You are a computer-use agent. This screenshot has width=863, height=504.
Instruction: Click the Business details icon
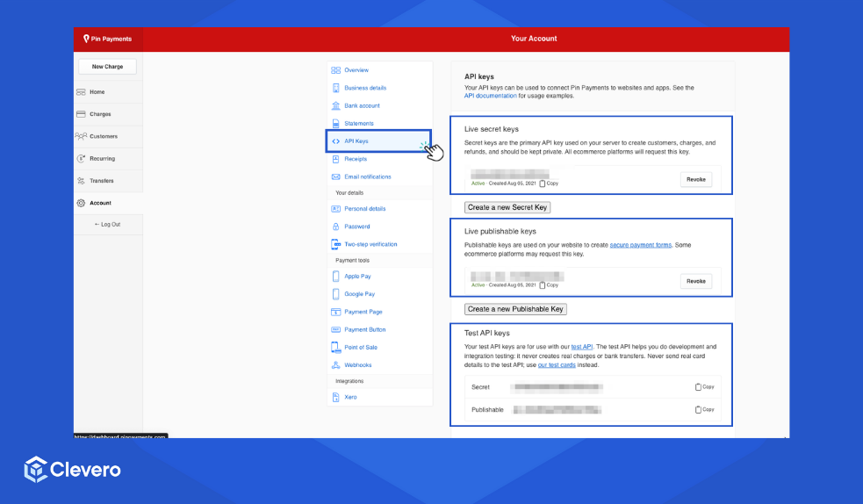click(x=335, y=88)
